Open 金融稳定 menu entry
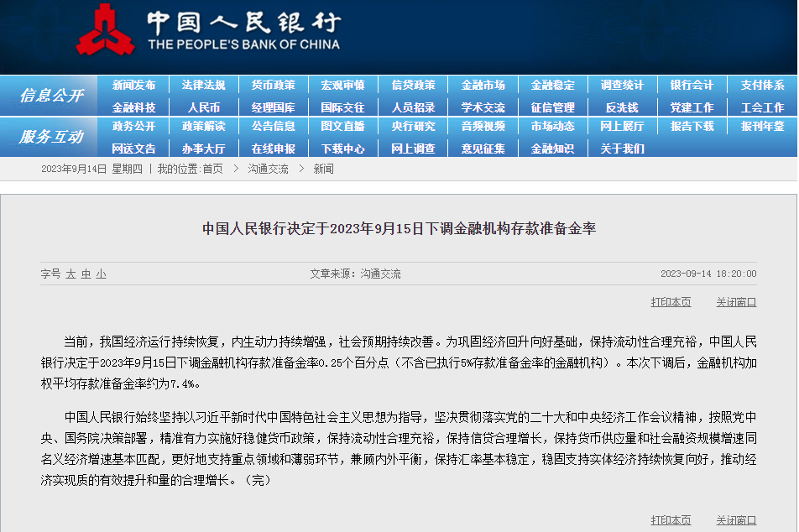799x532 pixels. coord(553,85)
